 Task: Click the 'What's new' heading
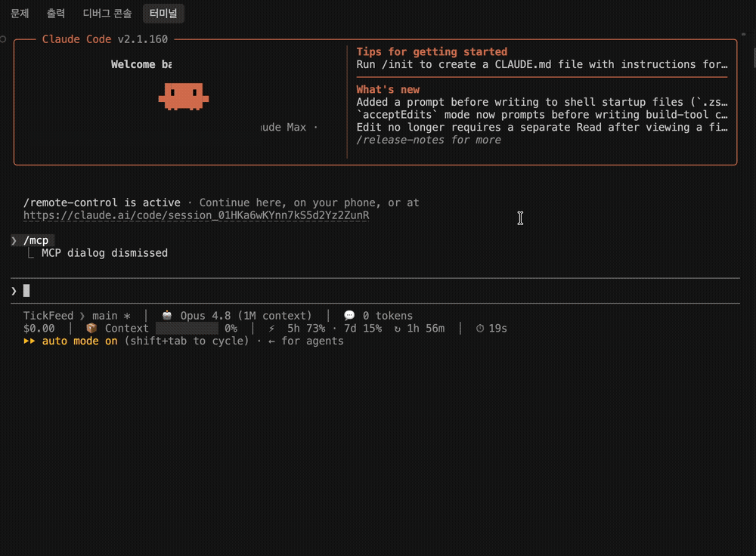tap(388, 90)
